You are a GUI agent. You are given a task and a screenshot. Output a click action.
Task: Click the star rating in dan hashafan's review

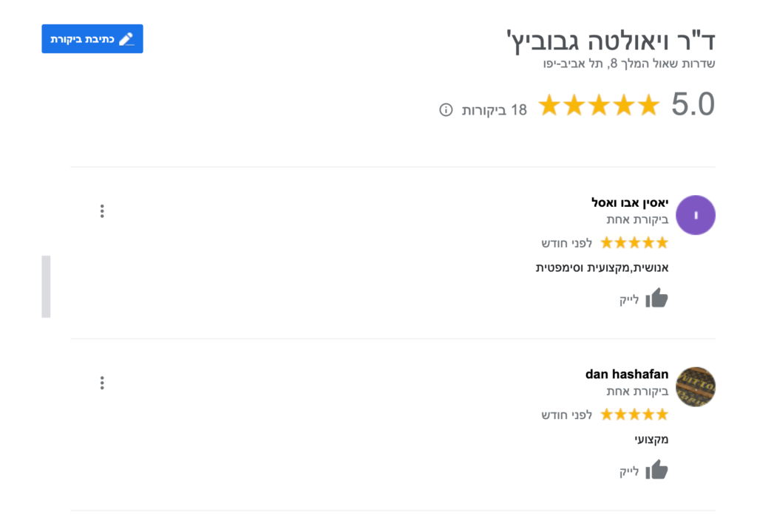click(633, 415)
